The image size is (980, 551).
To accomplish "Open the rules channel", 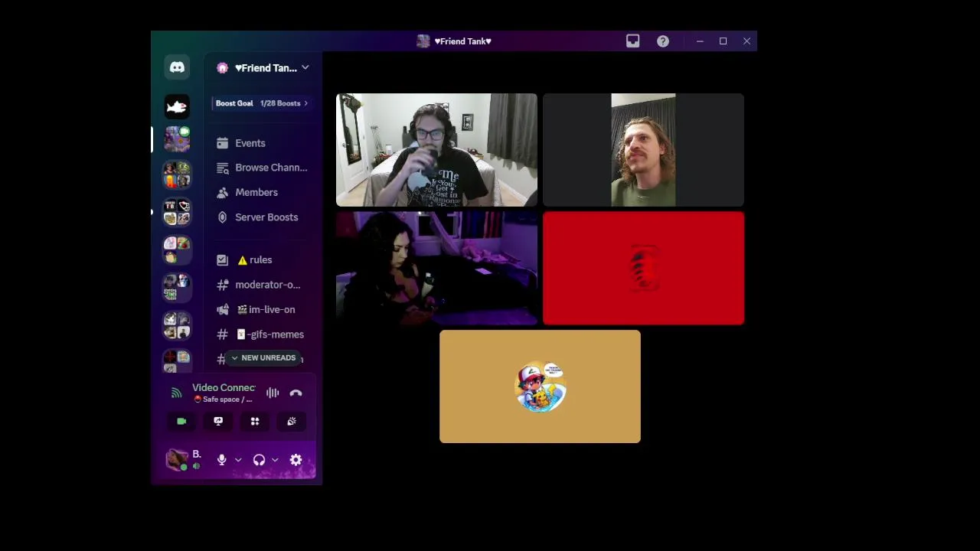I will pos(263,260).
